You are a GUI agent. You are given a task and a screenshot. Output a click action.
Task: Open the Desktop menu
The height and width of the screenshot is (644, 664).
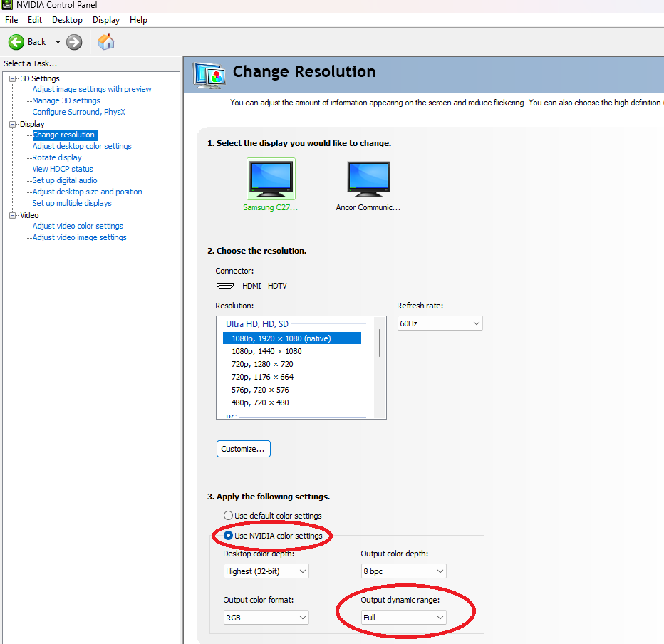click(x=67, y=20)
